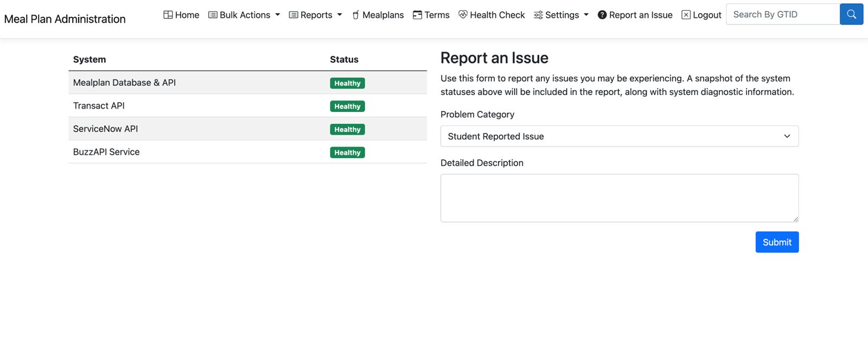The height and width of the screenshot is (342, 868).
Task: Select the Transact API row name
Action: 99,106
